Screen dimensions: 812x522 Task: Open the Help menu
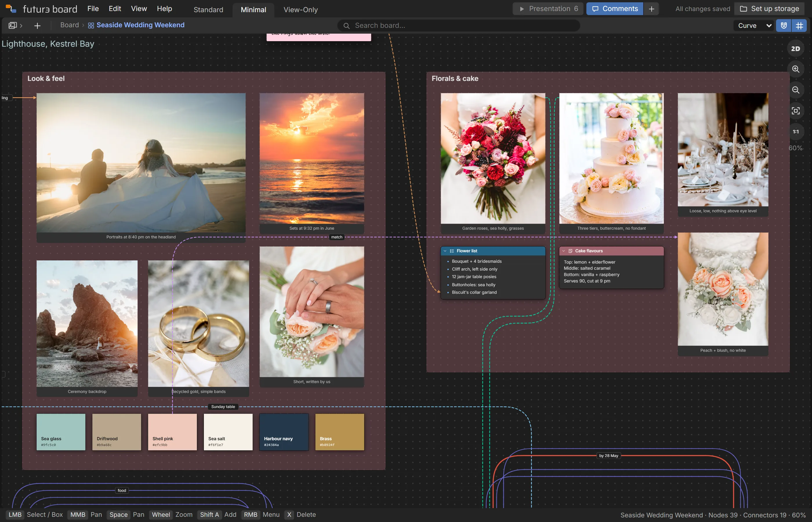tap(164, 9)
